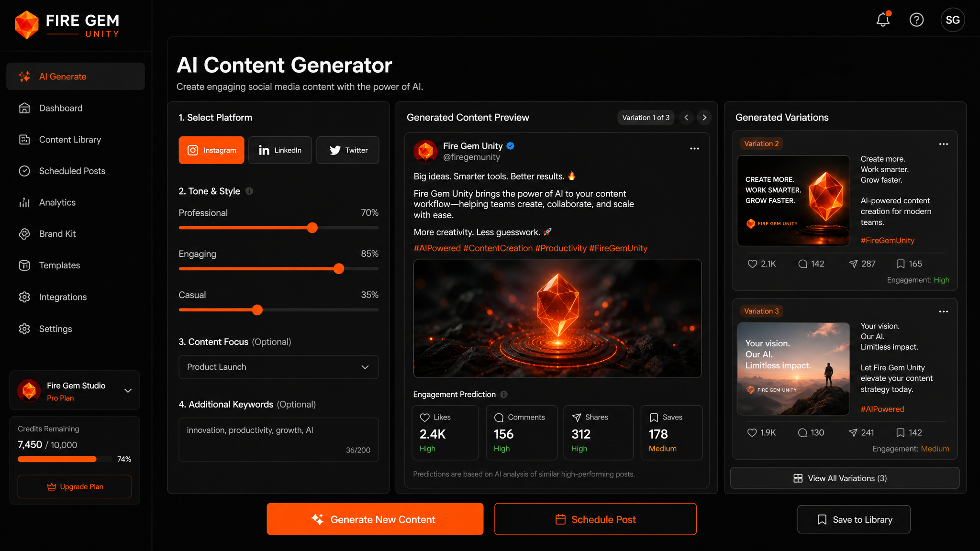The width and height of the screenshot is (980, 551).
Task: Click the Fire Gem Unity logo
Action: pyautogui.click(x=67, y=25)
